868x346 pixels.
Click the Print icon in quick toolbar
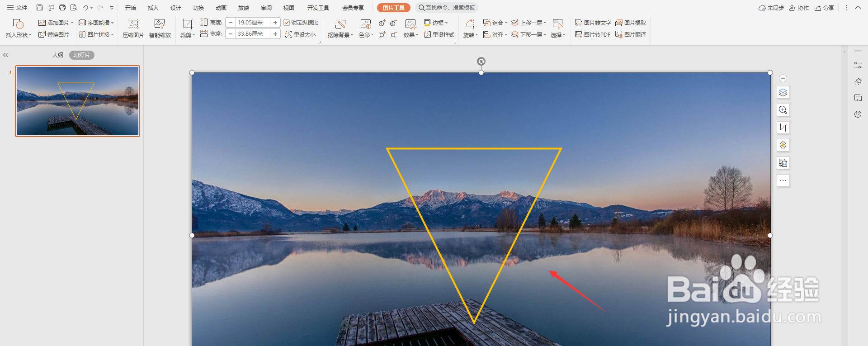(62, 8)
